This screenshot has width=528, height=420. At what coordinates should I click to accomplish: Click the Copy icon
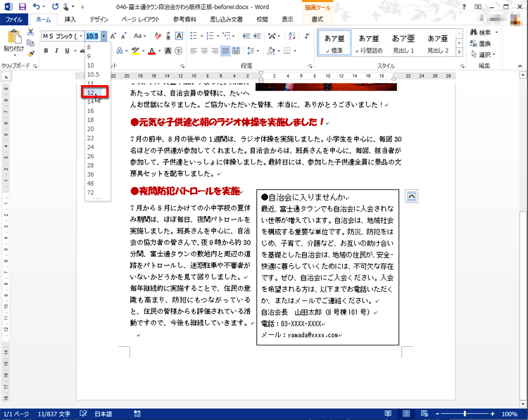[31, 43]
